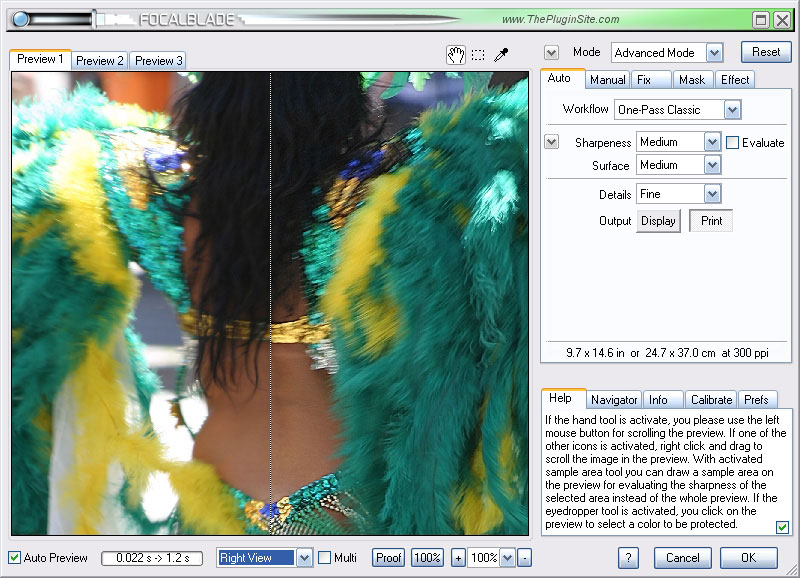800x578 pixels.
Task: Select the hand scroll tool
Action: pos(455,55)
